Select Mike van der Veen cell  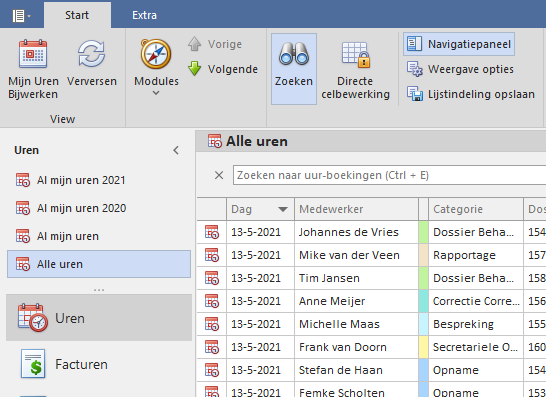point(357,255)
